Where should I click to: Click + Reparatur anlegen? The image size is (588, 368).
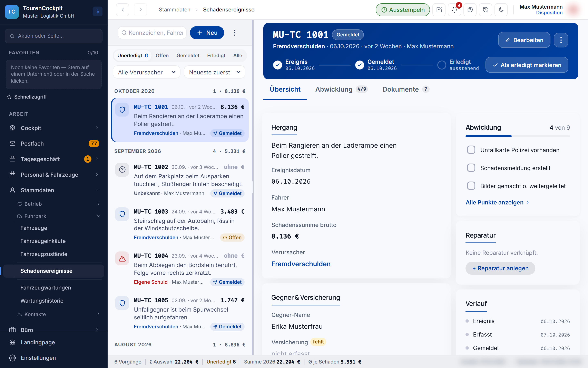[x=500, y=268]
